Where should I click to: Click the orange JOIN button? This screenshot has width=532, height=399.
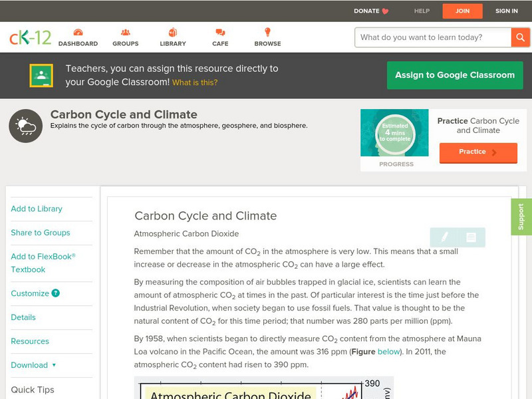tap(462, 11)
